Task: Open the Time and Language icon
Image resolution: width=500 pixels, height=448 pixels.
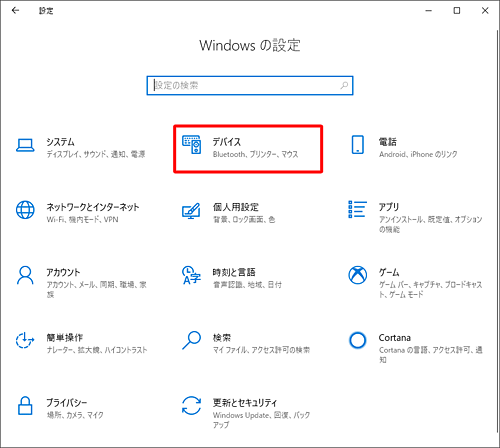Action: (191, 275)
